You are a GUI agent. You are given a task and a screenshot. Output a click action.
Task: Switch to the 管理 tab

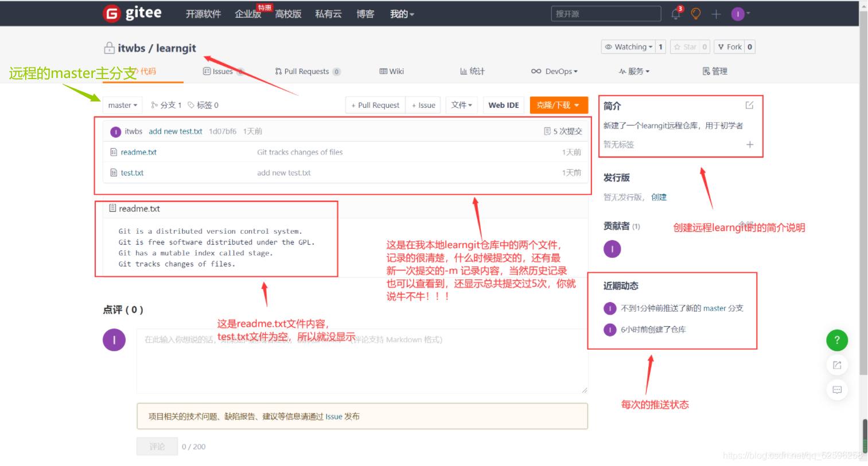coord(715,71)
